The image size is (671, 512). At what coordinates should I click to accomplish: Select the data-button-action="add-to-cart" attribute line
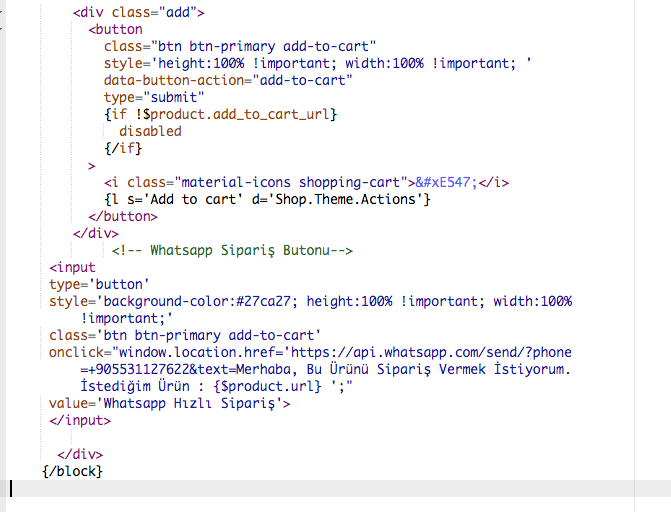click(x=228, y=80)
